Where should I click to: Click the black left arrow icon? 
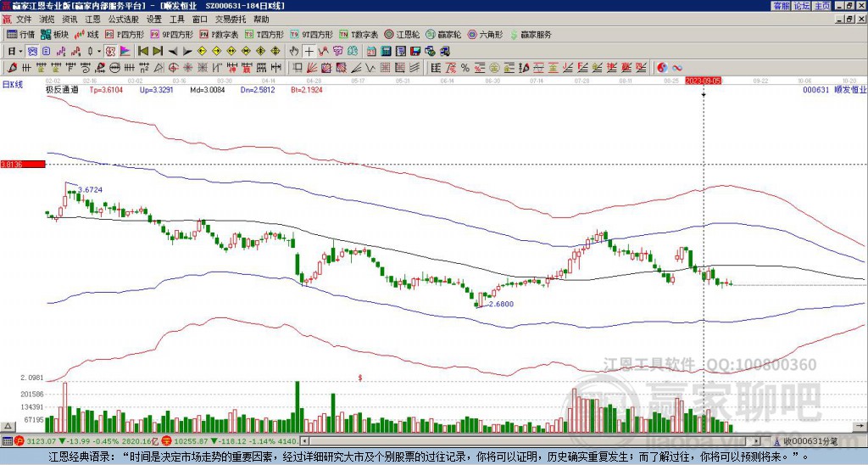(x=173, y=52)
